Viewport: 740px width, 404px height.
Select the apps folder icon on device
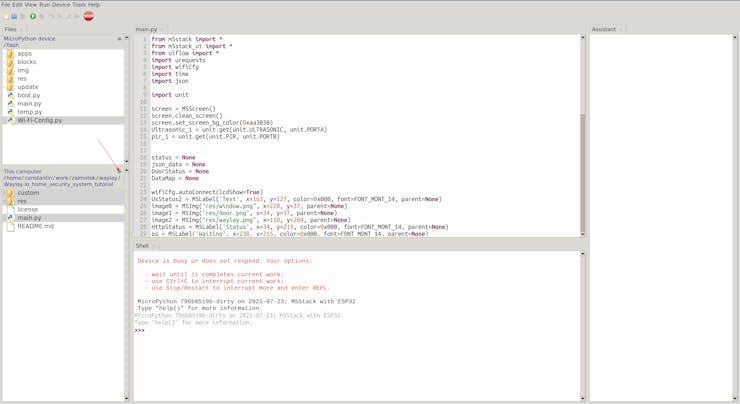pos(10,54)
